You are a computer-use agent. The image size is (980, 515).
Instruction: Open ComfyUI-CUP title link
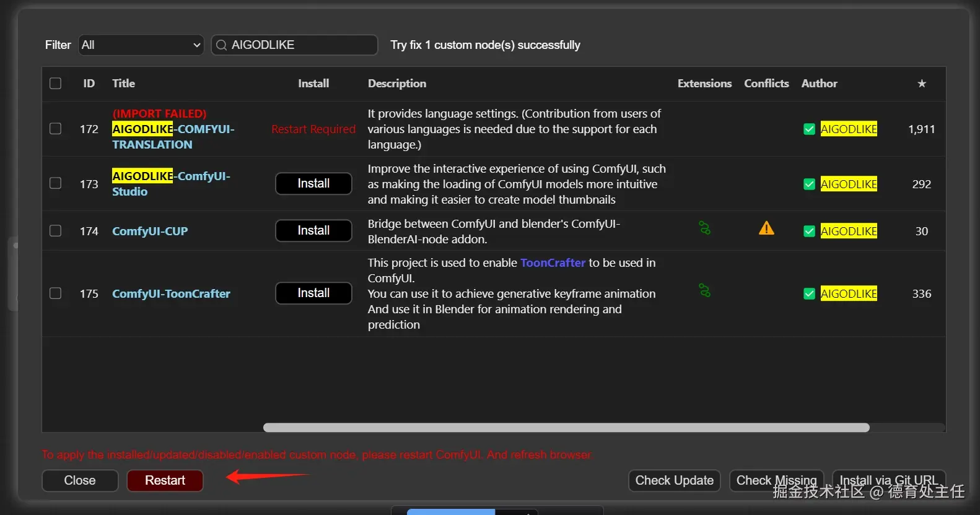coord(150,232)
